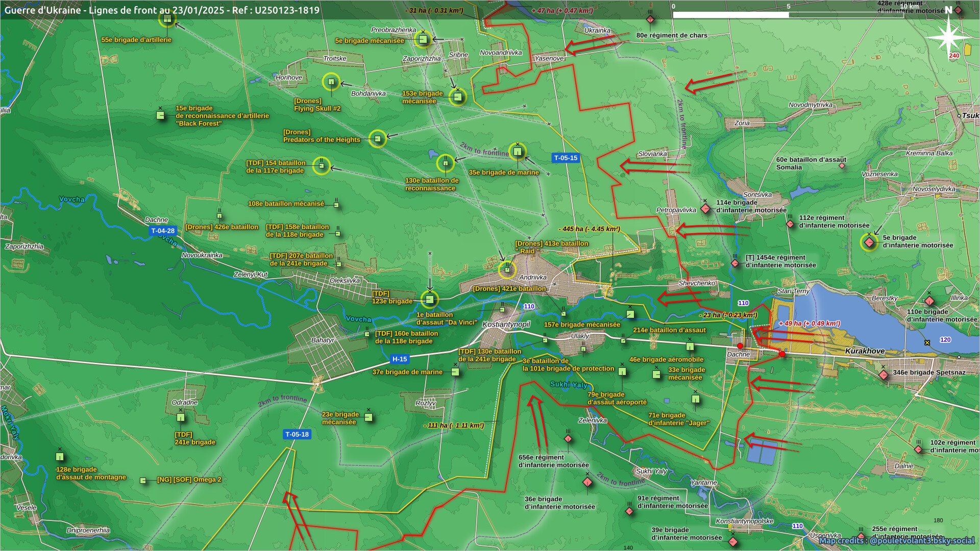
Task: Select the 39e brigade red diamond marker
Action: pos(733,541)
